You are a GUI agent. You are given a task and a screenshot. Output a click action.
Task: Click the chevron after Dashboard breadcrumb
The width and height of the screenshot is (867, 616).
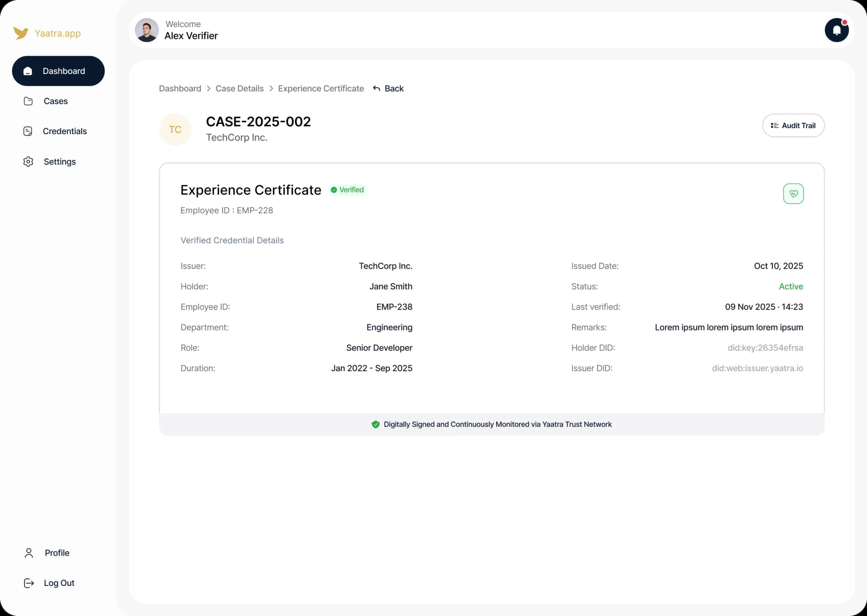[208, 88]
